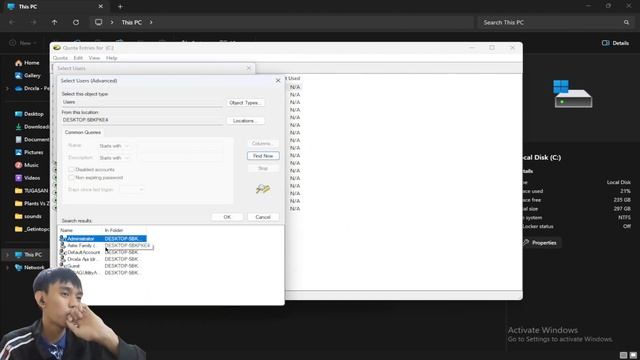Open Downloads folder in sidebar
Image resolution: width=640 pixels, height=360 pixels.
click(32, 127)
